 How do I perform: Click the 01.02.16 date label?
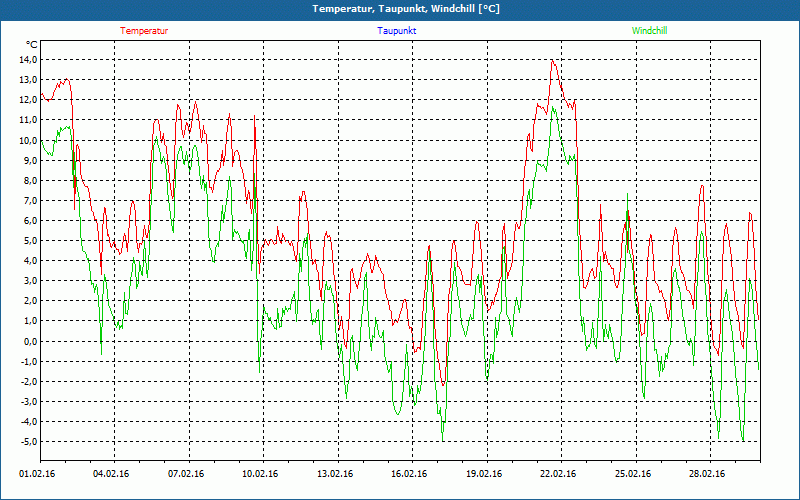[37, 474]
